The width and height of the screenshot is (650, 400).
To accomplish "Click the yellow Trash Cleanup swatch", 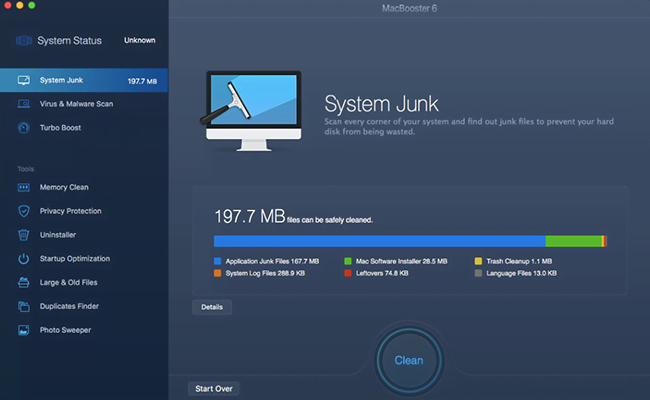I will pyautogui.click(x=478, y=261).
